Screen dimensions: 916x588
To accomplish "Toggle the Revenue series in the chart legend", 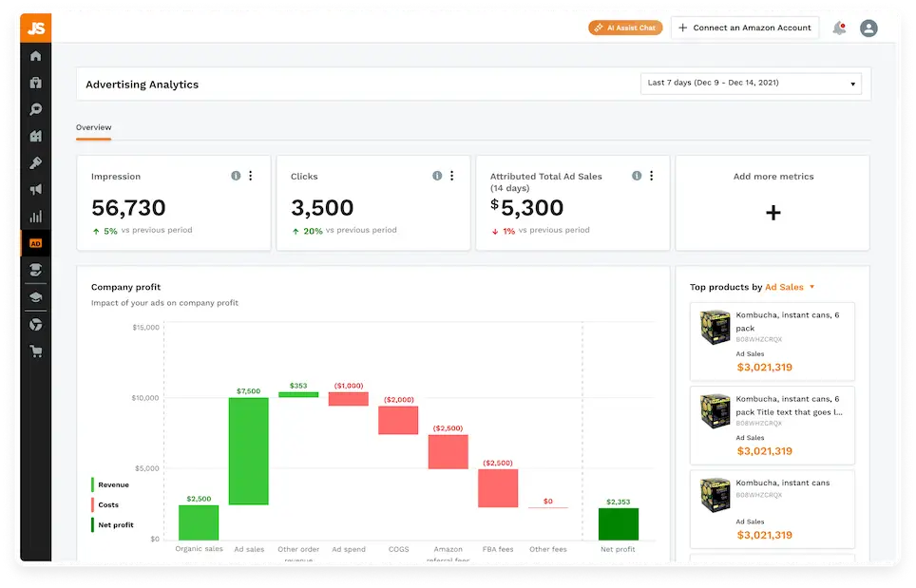I will (111, 484).
